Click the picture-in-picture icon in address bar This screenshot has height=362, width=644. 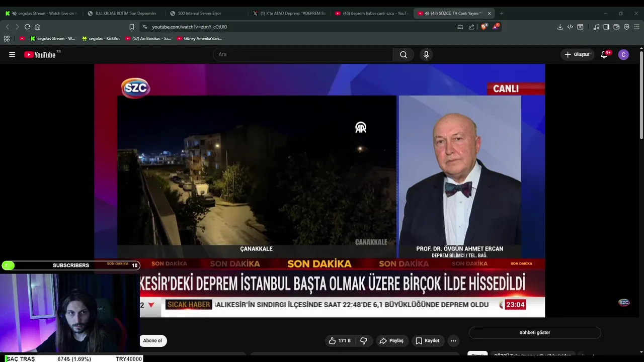point(460,27)
